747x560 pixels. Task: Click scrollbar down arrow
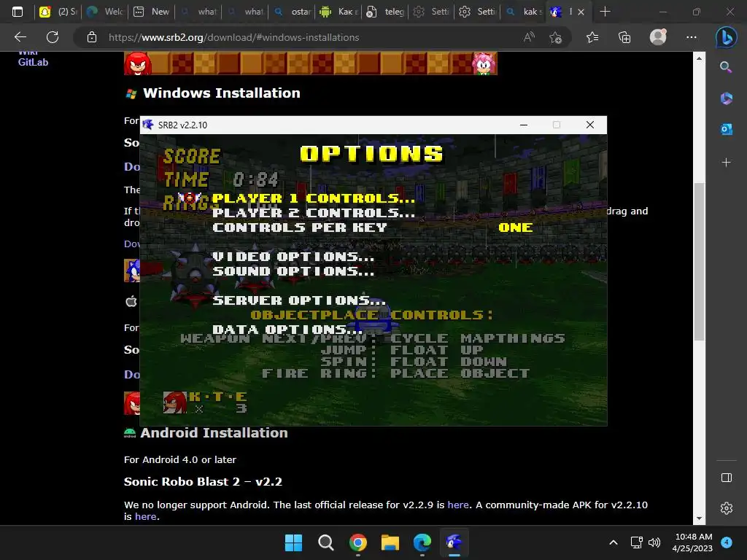point(699,518)
